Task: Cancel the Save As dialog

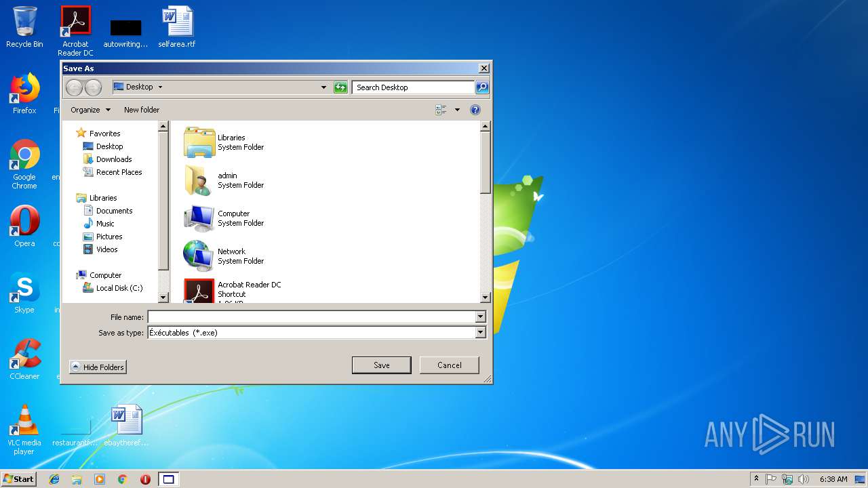Action: [450, 365]
